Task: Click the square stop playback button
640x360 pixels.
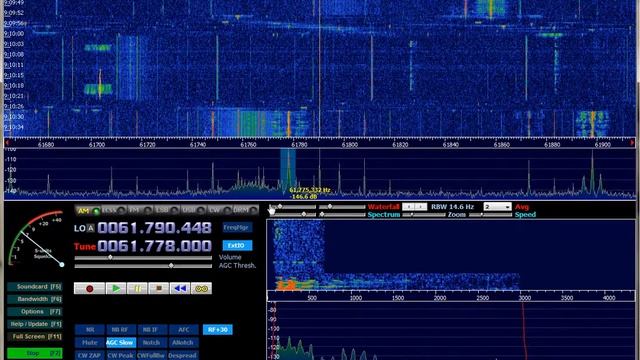Action: (159, 289)
